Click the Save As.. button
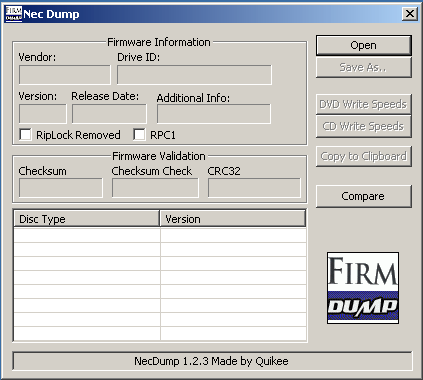 coord(364,67)
